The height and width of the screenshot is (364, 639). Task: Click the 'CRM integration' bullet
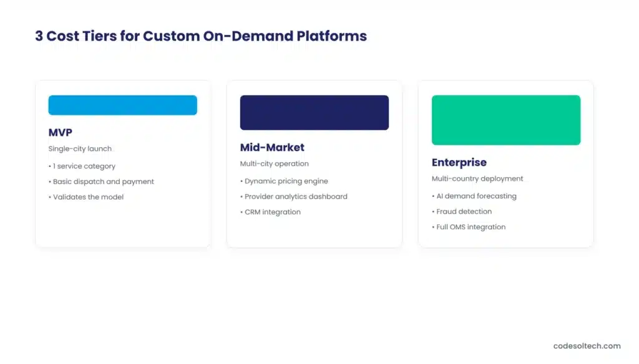tap(270, 212)
